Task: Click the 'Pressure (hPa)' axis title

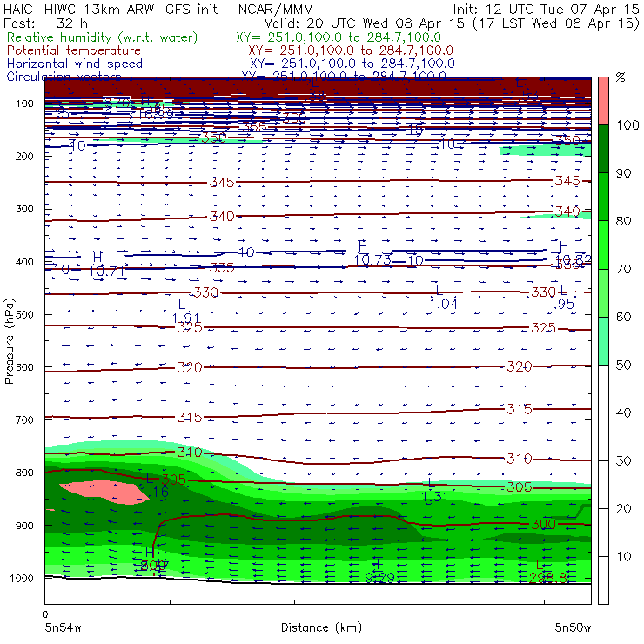Action: (x=9, y=341)
